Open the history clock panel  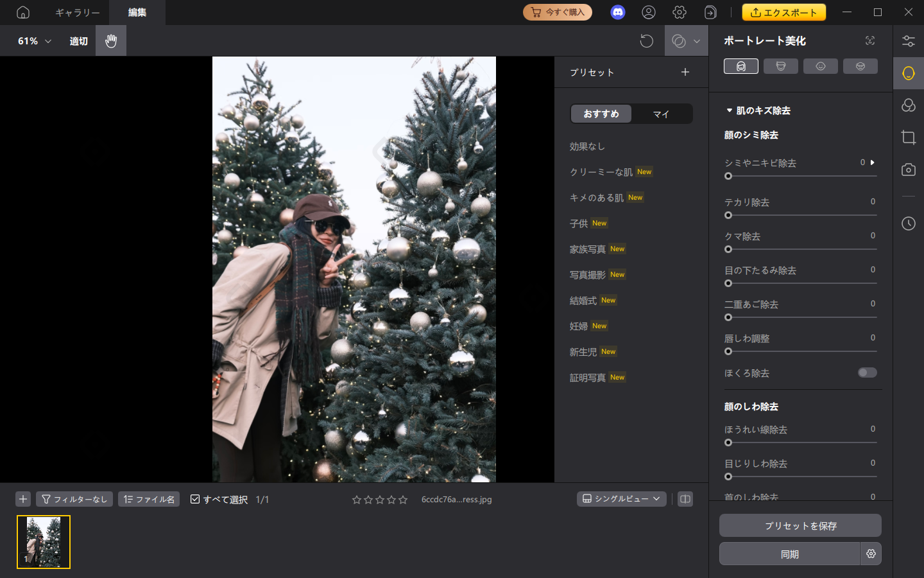tap(908, 223)
